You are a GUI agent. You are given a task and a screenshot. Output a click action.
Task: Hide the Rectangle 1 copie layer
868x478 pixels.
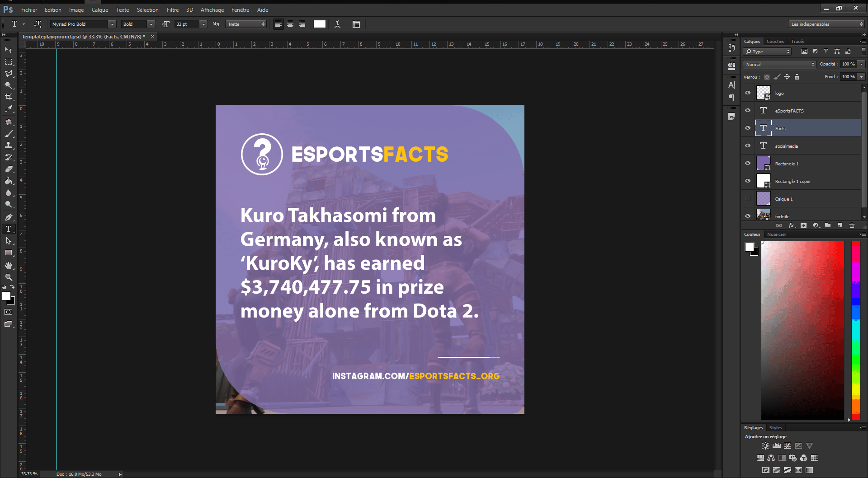(x=748, y=181)
